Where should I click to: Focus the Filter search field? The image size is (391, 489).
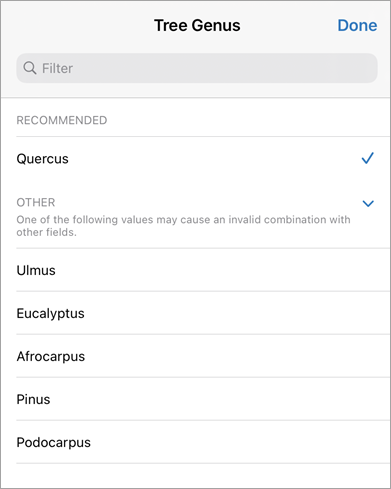coord(197,68)
